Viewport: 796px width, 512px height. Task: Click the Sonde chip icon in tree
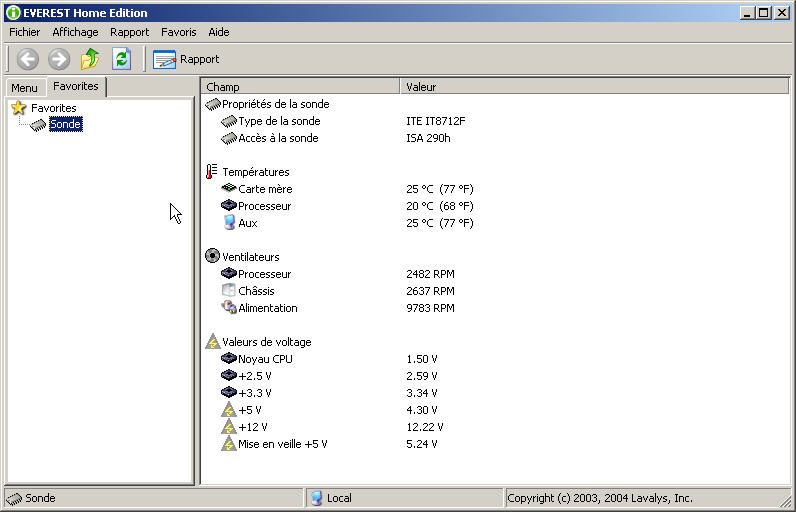(x=38, y=125)
